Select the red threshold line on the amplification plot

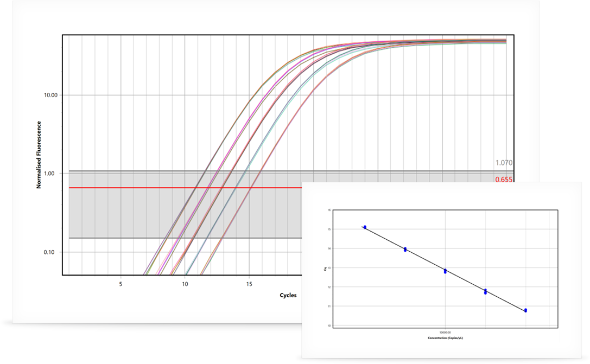[x=185, y=188]
